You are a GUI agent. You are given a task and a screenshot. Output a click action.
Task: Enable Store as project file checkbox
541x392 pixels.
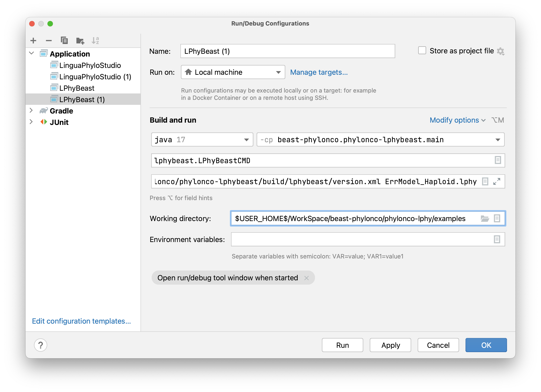pos(422,51)
